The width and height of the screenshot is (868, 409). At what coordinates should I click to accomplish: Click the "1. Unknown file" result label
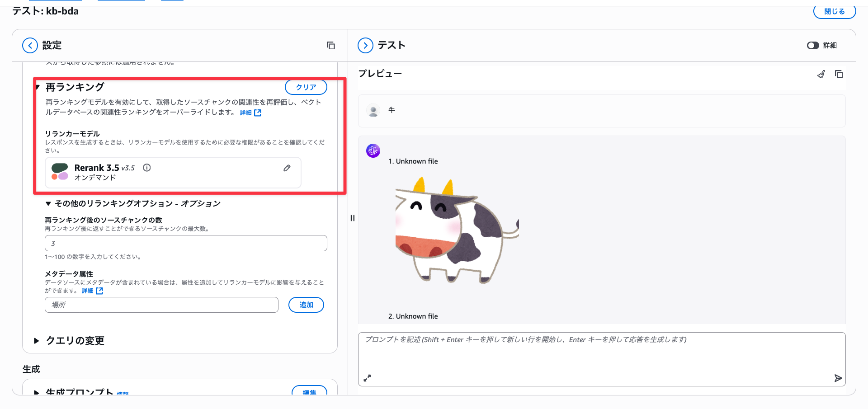click(x=413, y=161)
